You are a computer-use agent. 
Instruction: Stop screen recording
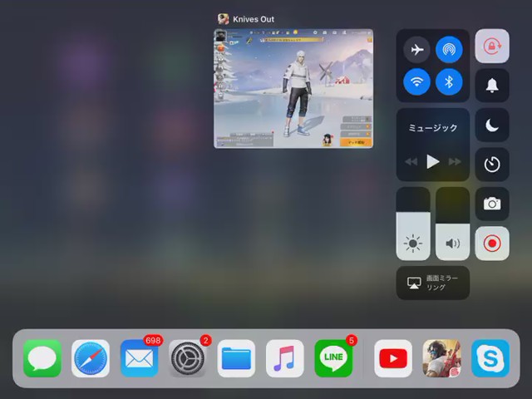[x=492, y=244]
